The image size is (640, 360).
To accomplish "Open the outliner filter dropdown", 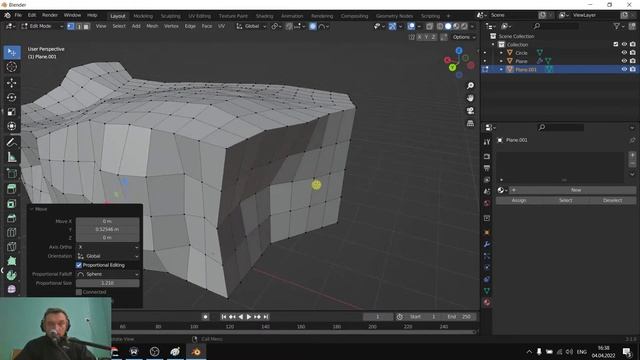I will 618,26.
